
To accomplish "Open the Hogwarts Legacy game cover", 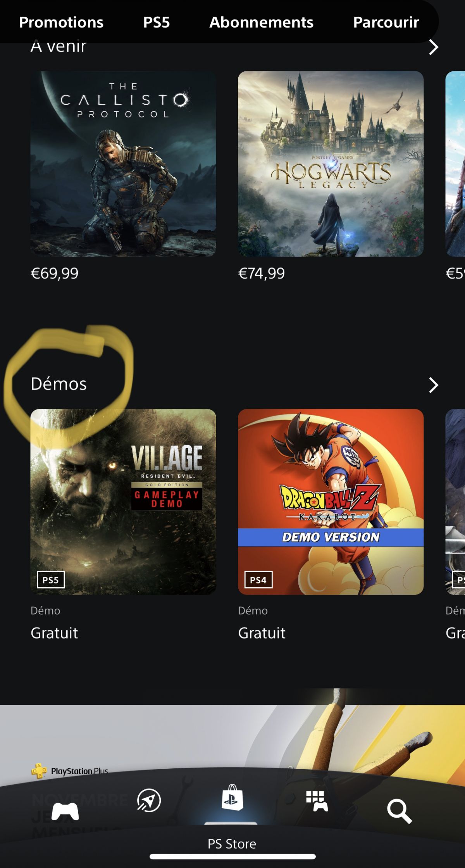I will pyautogui.click(x=331, y=164).
